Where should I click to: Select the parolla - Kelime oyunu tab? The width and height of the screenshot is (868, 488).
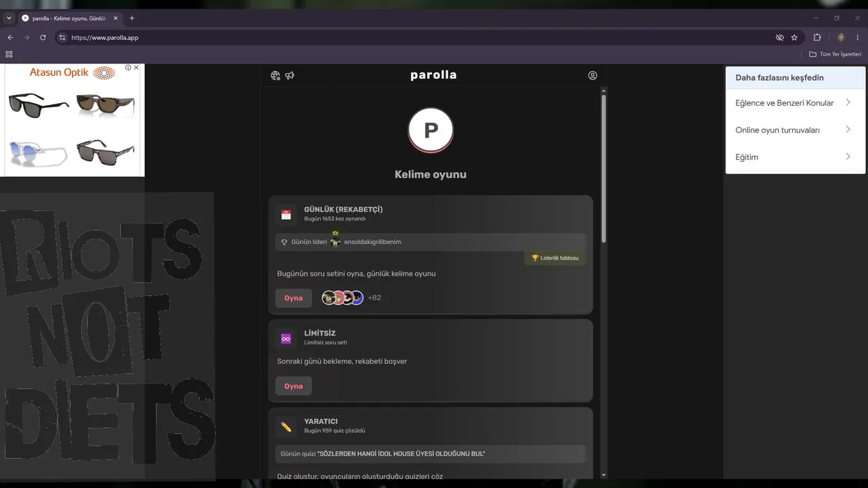[x=70, y=18]
